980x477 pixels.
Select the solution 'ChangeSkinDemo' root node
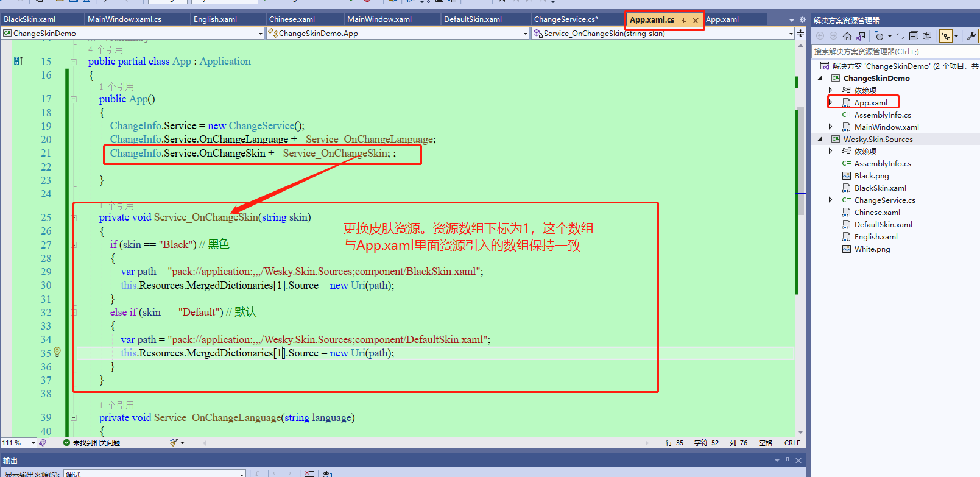[x=899, y=66]
